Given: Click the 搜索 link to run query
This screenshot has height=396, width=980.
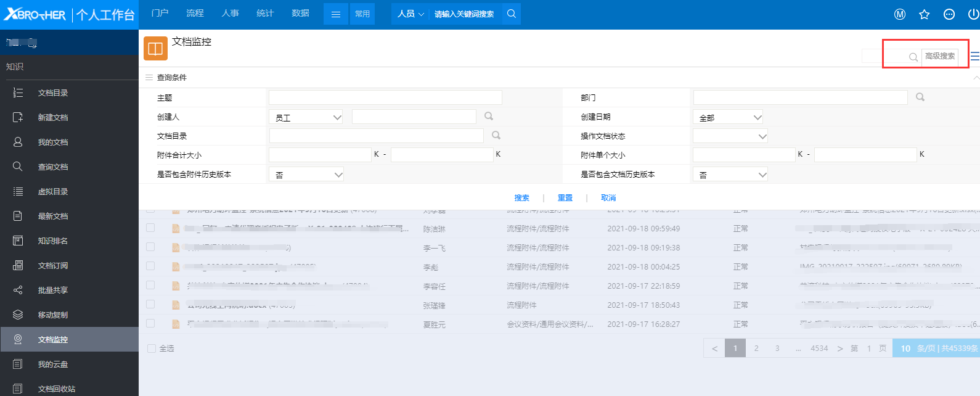Looking at the screenshot, I should point(521,198).
